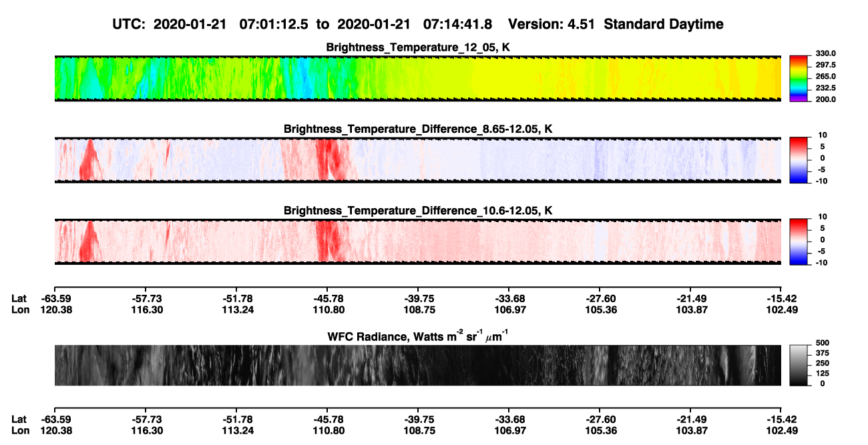This screenshot has height=445, width=868.
Task: Click the Brightness_Temperature_Difference_10.6-12.05, K title
Action: tap(418, 211)
